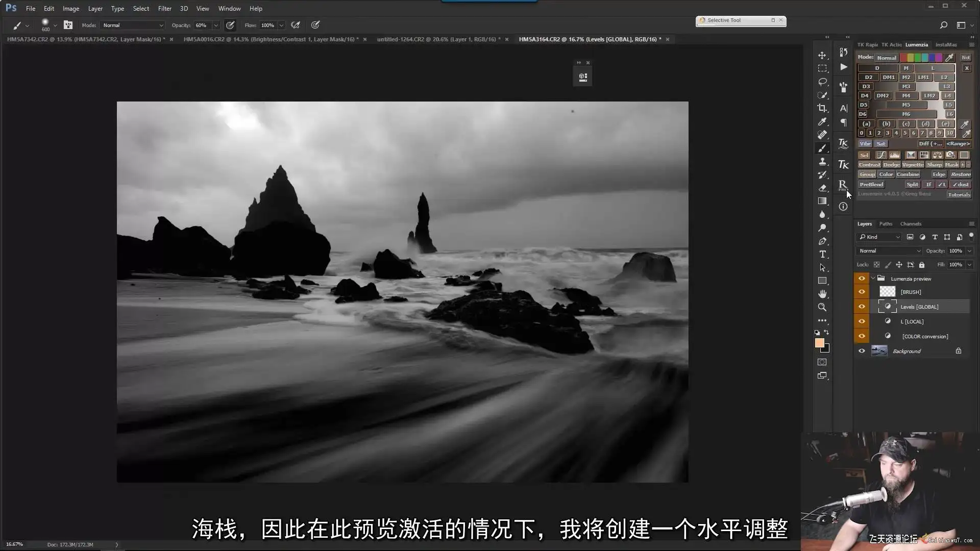The height and width of the screenshot is (551, 980).
Task: Select the Hand tool
Action: 822,294
